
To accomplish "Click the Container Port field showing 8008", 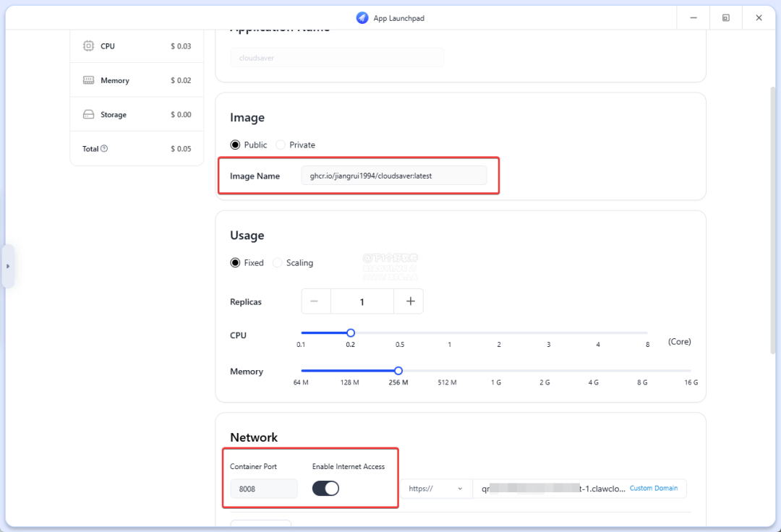I will [263, 489].
